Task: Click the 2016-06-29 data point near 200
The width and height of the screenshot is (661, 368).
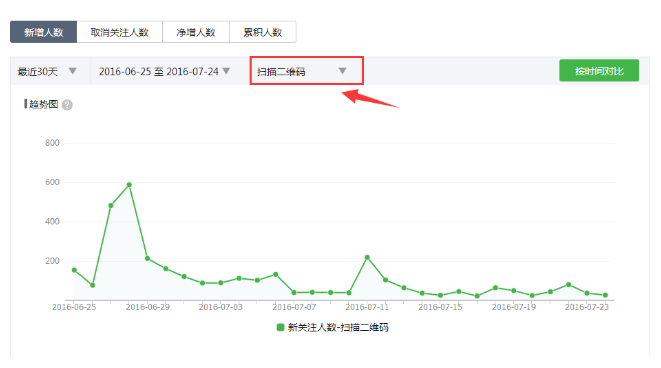Action: coord(148,258)
